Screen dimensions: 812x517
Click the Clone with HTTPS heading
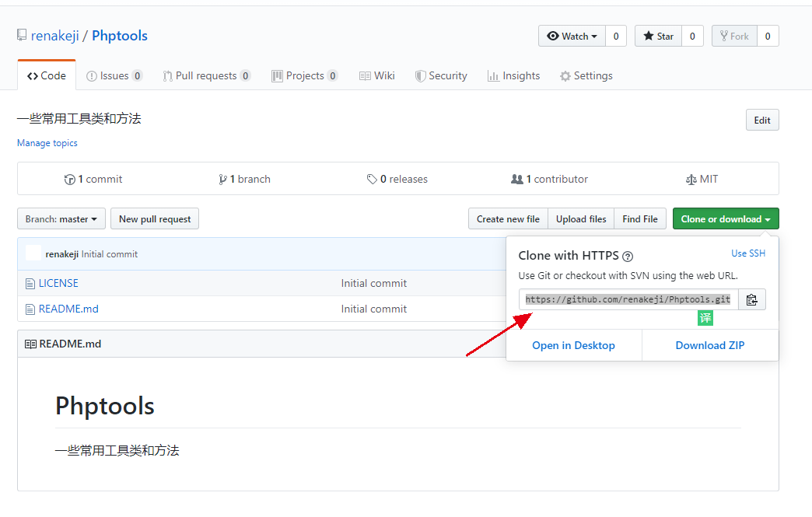click(569, 256)
